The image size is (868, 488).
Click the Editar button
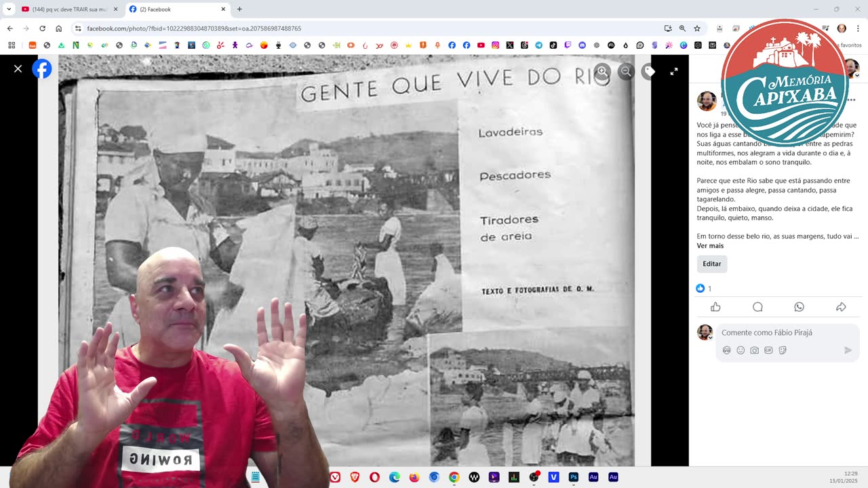(712, 264)
